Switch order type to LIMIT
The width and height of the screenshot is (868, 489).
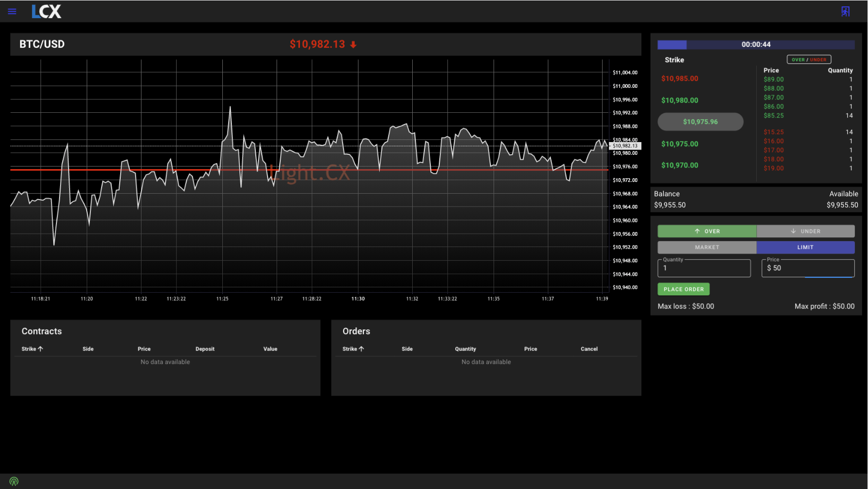coord(805,247)
